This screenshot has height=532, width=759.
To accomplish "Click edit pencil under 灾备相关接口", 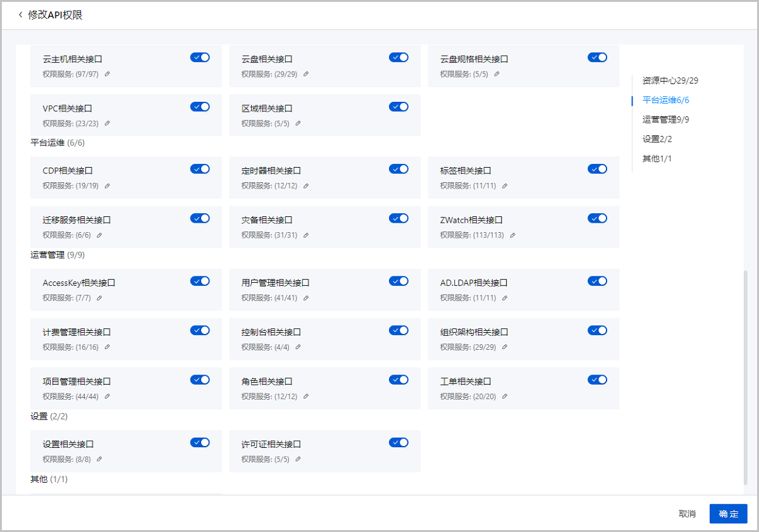I will (305, 235).
